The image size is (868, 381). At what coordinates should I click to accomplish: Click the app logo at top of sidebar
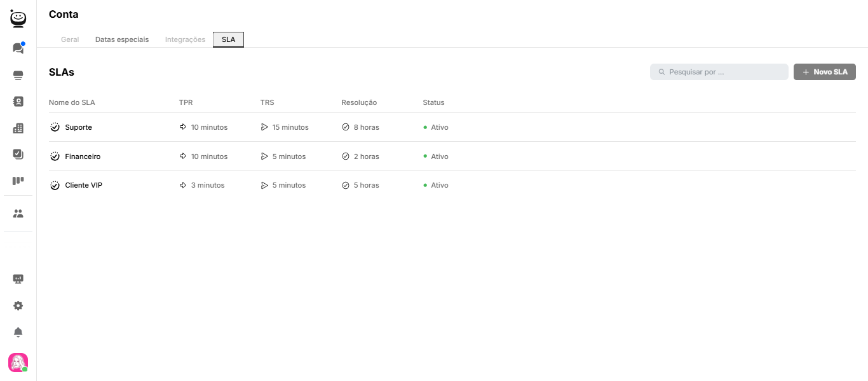pos(18,18)
